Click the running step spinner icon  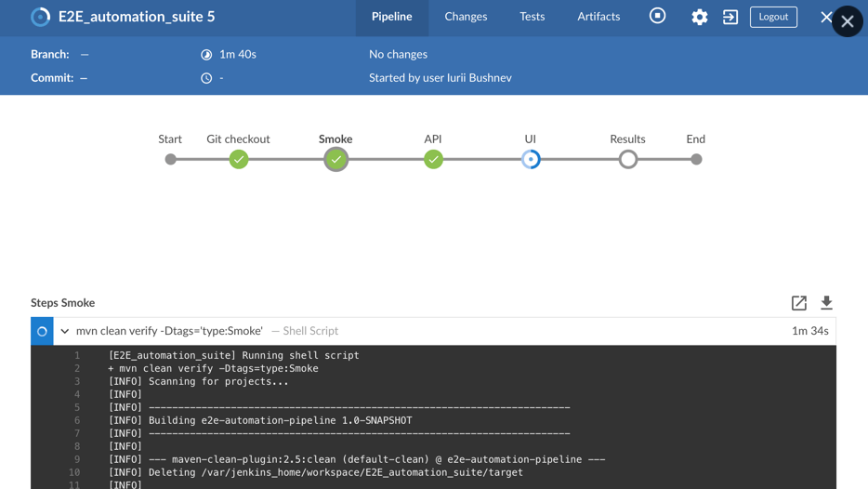42,331
